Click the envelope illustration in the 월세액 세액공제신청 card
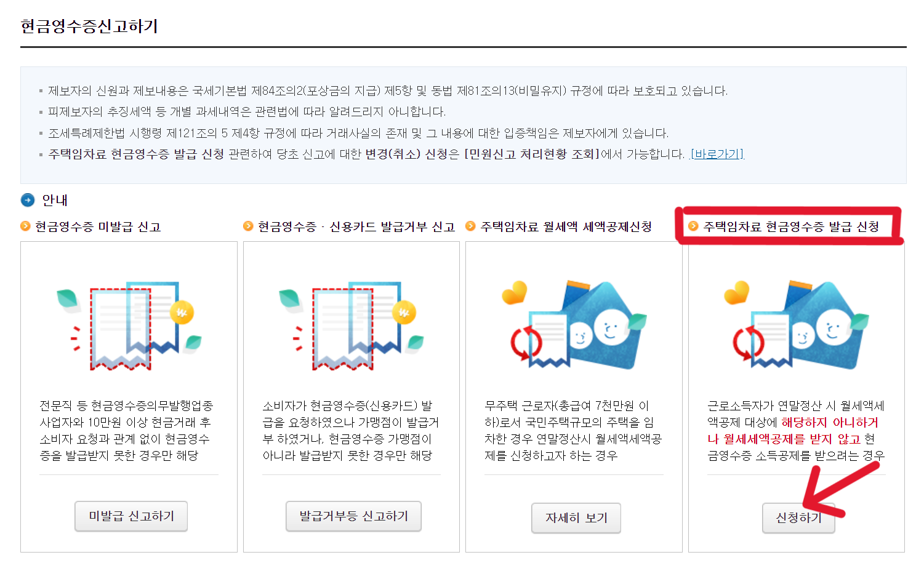The image size is (924, 571). pyautogui.click(x=576, y=323)
